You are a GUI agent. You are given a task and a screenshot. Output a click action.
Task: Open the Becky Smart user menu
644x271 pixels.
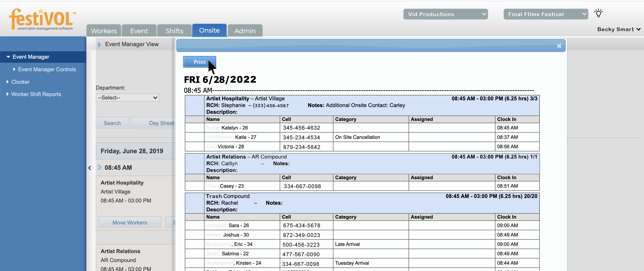[x=618, y=29]
